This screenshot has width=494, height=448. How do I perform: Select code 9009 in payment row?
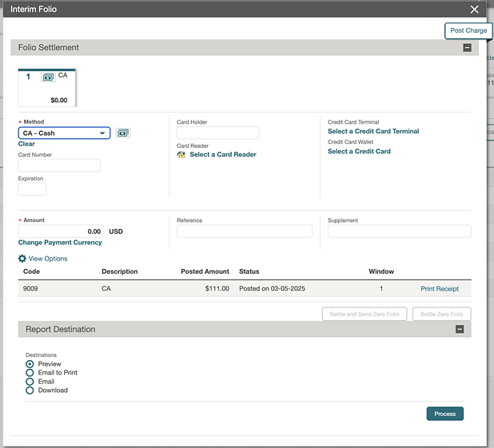[x=30, y=288]
